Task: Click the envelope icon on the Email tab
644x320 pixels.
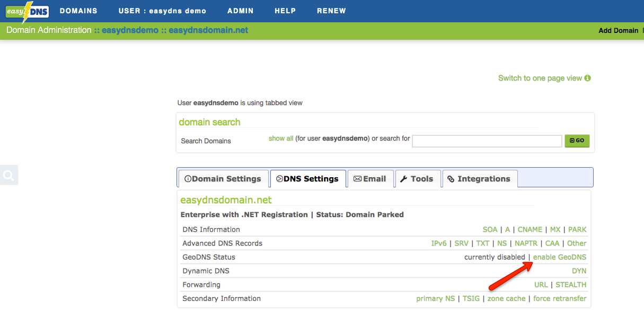Action: click(357, 179)
